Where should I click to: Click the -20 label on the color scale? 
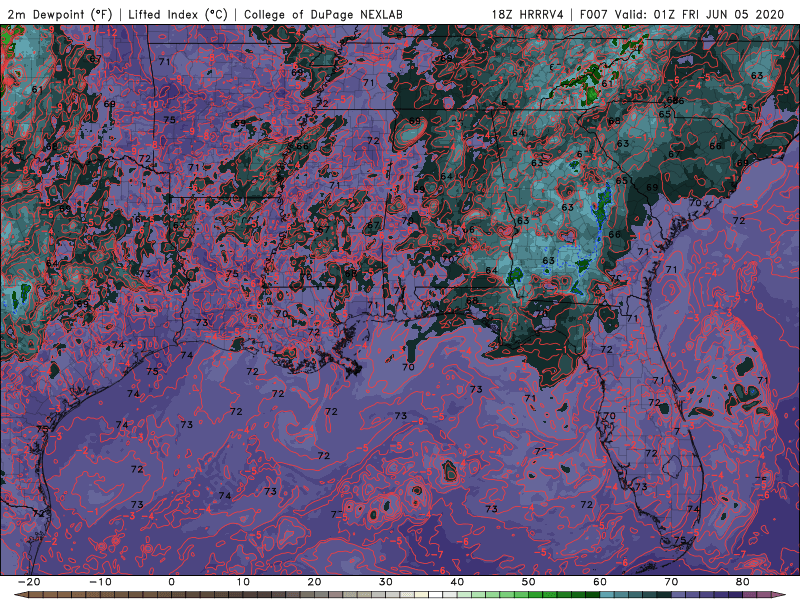[29, 582]
